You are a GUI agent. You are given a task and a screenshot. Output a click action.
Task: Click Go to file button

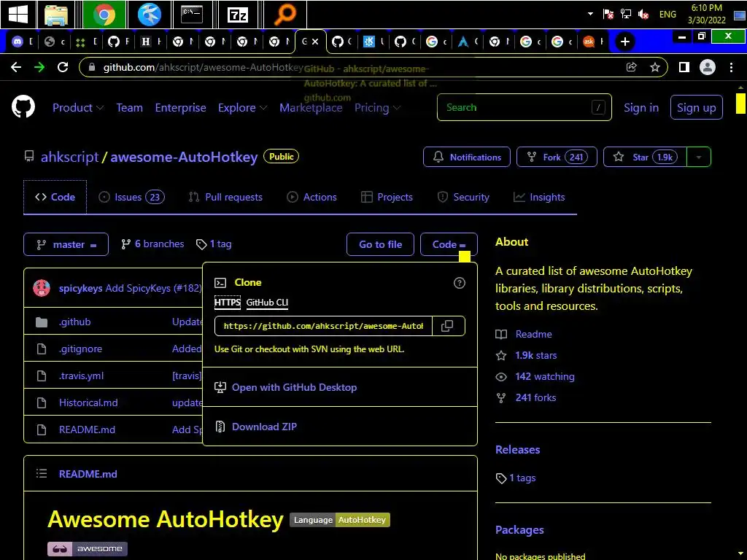[380, 244]
